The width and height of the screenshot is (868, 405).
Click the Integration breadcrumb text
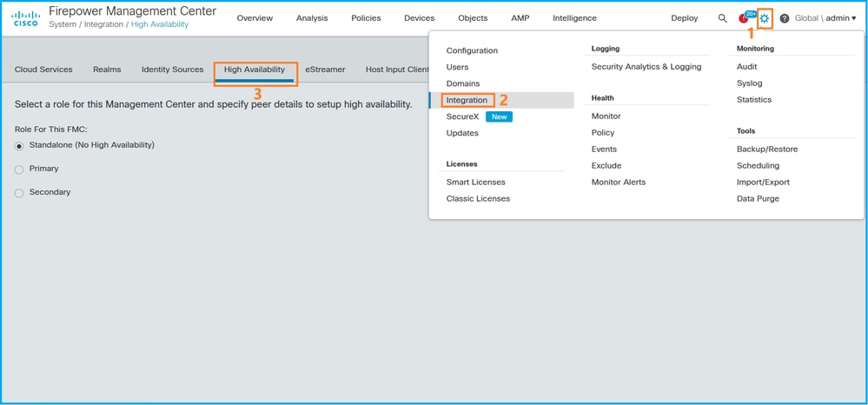pyautogui.click(x=103, y=25)
